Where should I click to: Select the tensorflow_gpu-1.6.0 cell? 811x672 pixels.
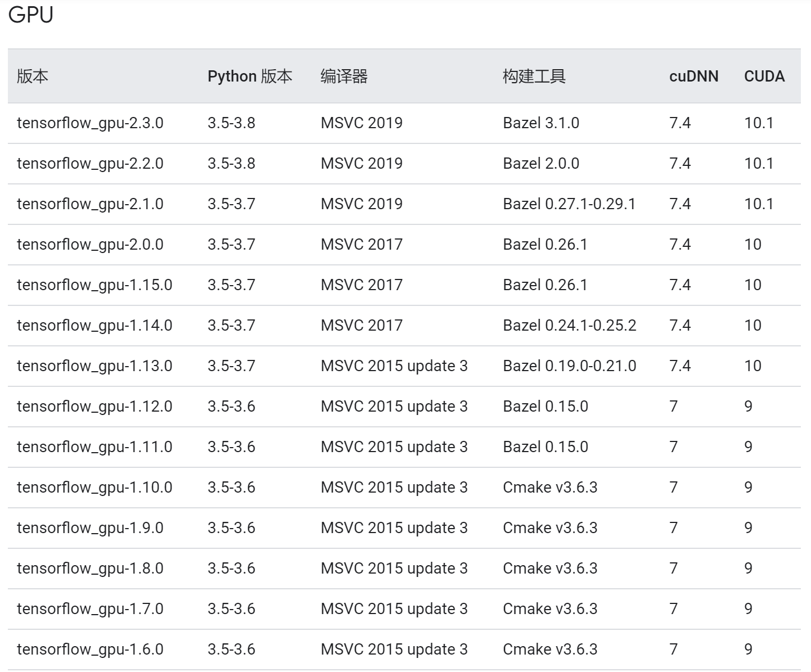click(x=90, y=650)
